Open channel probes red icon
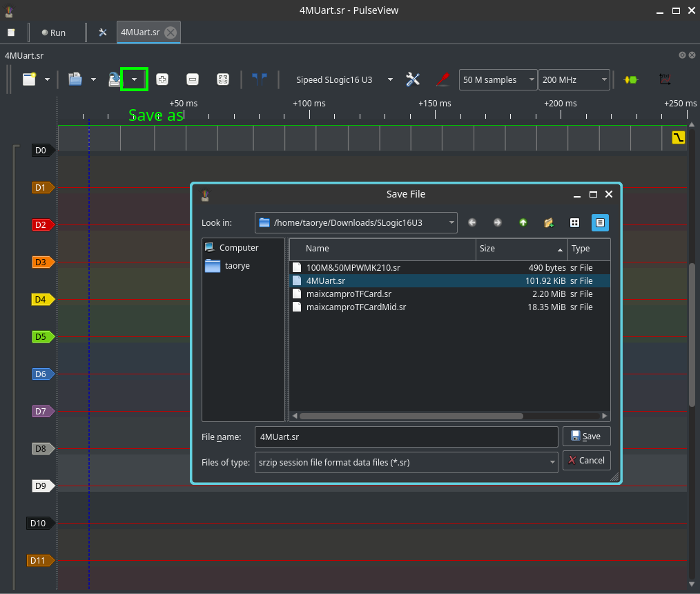Image resolution: width=700 pixels, height=594 pixels. (443, 79)
